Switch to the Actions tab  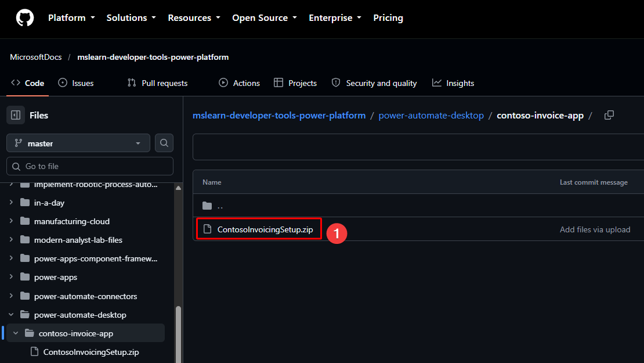(239, 83)
